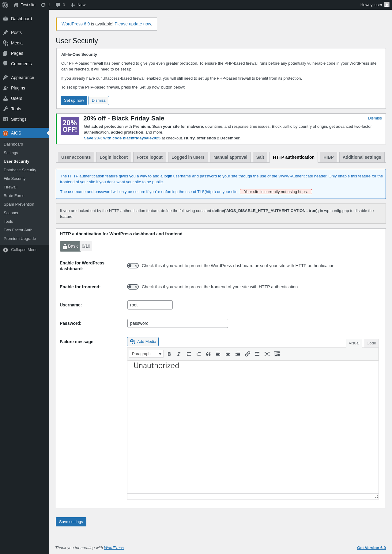Screen dimensions: 392x554
Task: Open Force logout tab
Action: (149, 157)
